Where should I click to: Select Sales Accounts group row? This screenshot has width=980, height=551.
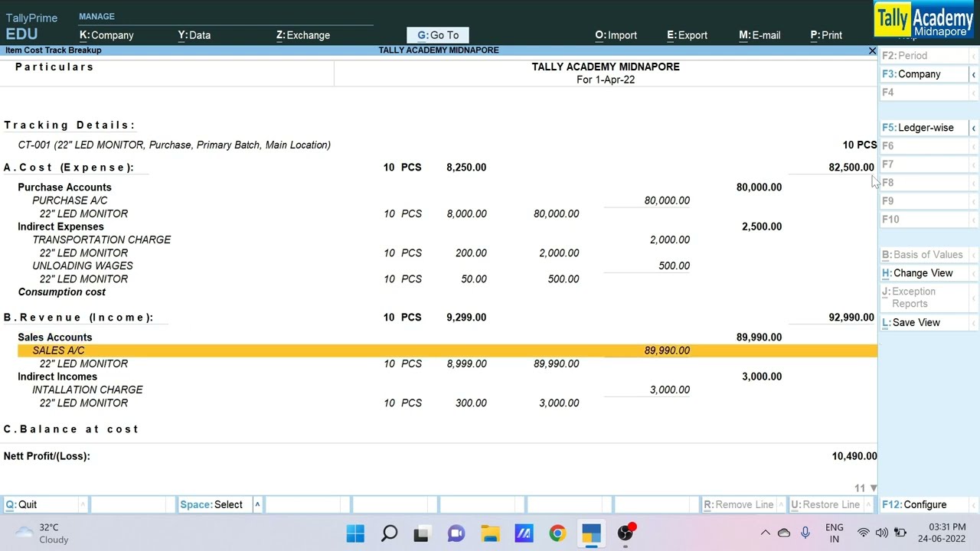tap(447, 337)
